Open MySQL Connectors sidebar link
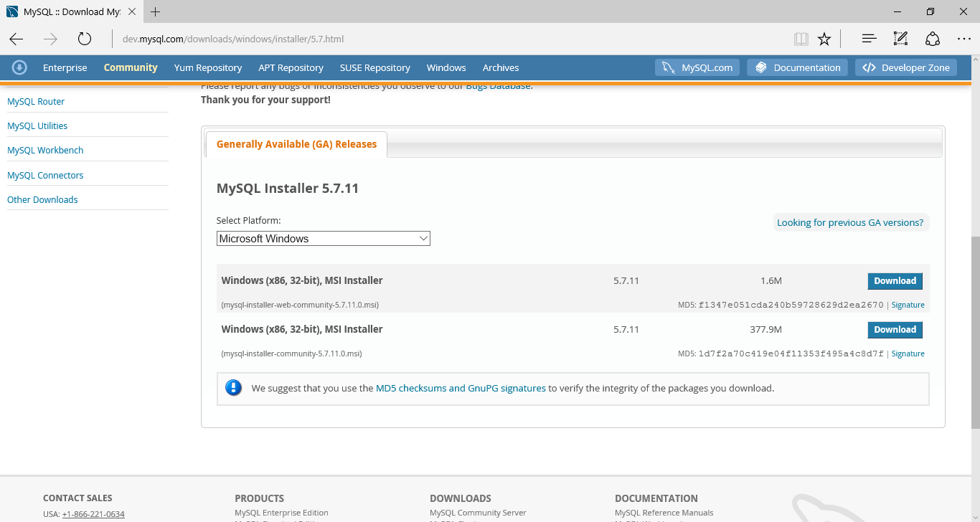The image size is (980, 522). click(x=45, y=175)
